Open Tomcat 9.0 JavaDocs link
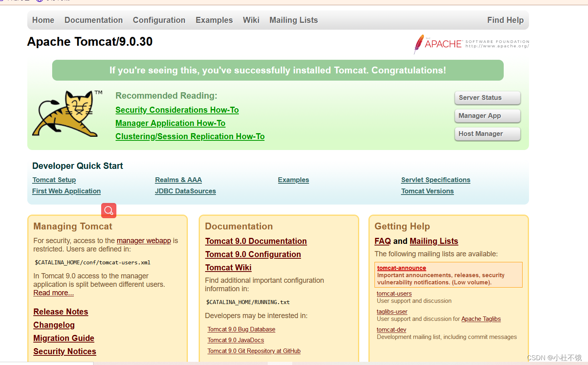The height and width of the screenshot is (365, 588). click(236, 340)
